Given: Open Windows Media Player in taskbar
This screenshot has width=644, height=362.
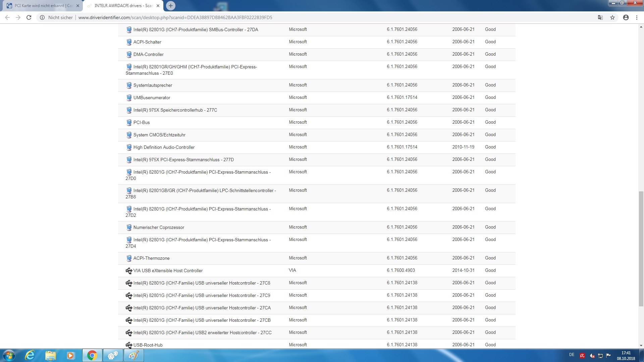Looking at the screenshot, I should tap(71, 355).
